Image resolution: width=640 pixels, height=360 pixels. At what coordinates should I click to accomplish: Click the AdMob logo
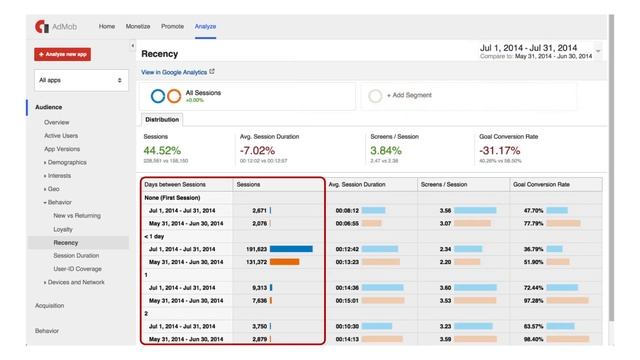click(x=56, y=27)
